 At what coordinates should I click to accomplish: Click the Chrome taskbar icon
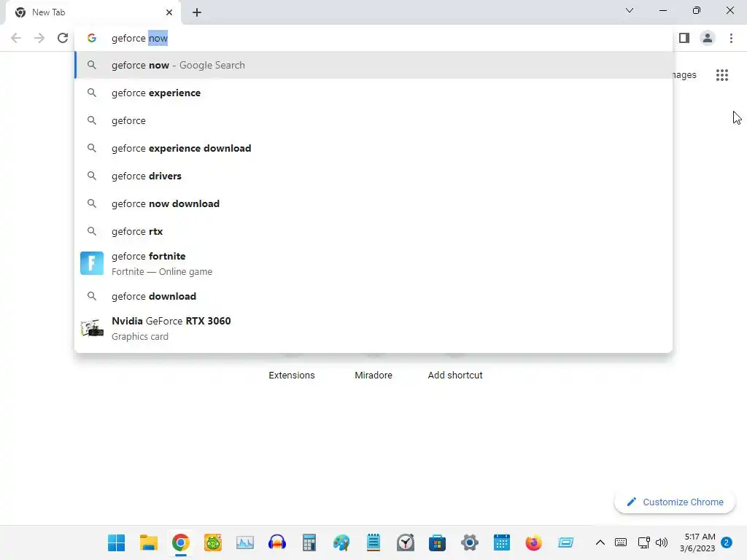(181, 542)
